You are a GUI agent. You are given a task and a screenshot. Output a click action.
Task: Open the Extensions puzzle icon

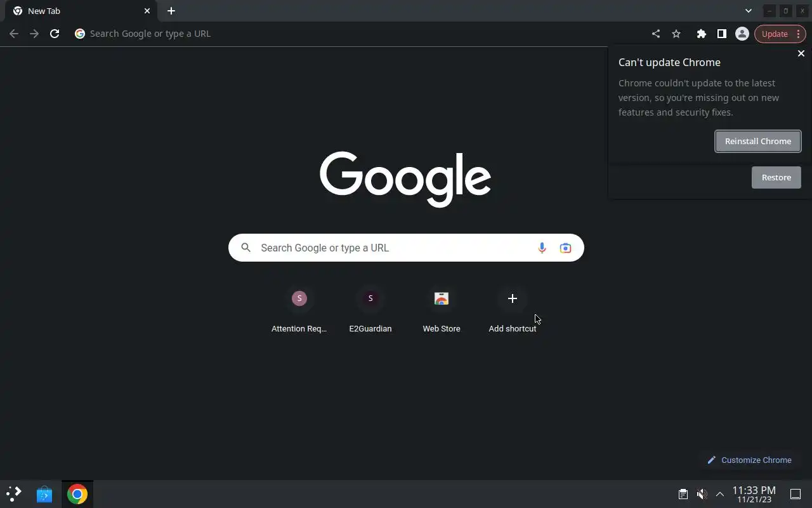(702, 34)
